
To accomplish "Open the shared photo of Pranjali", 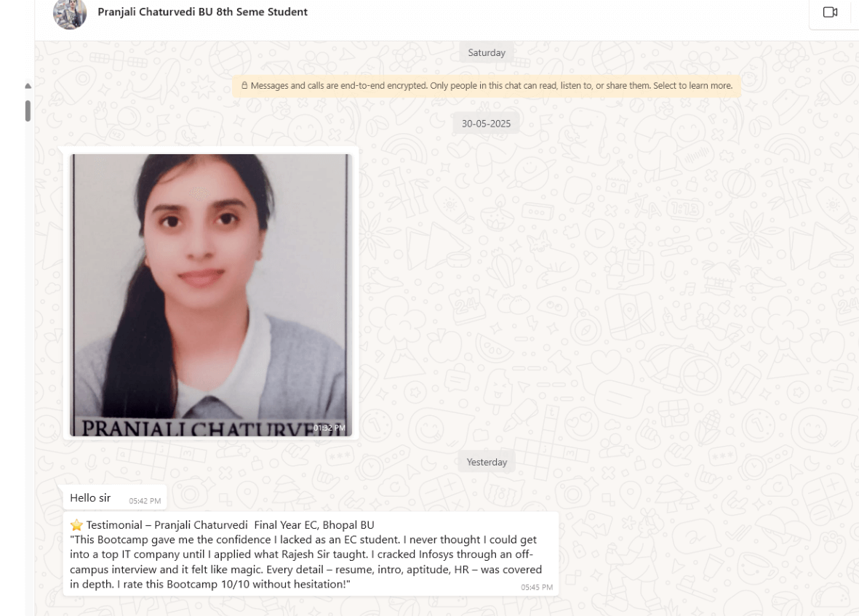I will tap(211, 295).
